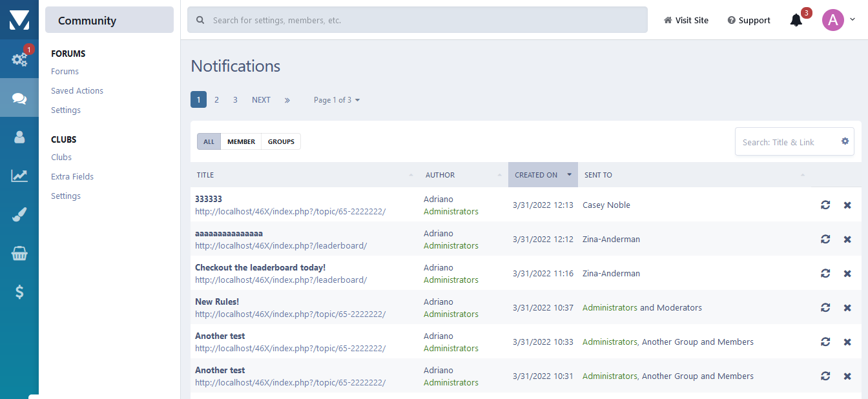Click Zina-Anderman in the aaaaaaaaaaaaaaa row
Screen dimensions: 868x399
coord(611,240)
